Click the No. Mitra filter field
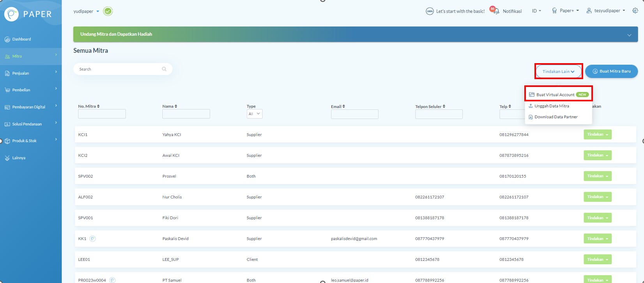This screenshot has width=644, height=283. coord(102,114)
